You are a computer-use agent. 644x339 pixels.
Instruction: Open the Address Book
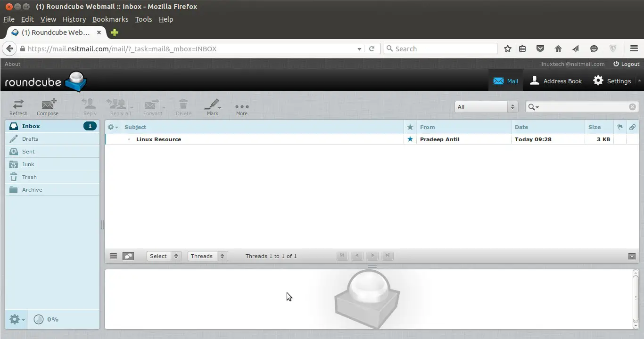(556, 81)
